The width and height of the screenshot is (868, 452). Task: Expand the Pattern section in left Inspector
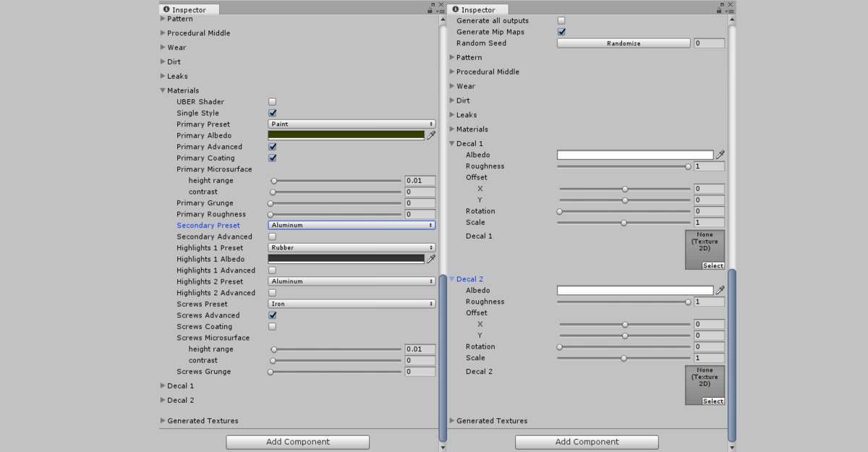point(163,20)
